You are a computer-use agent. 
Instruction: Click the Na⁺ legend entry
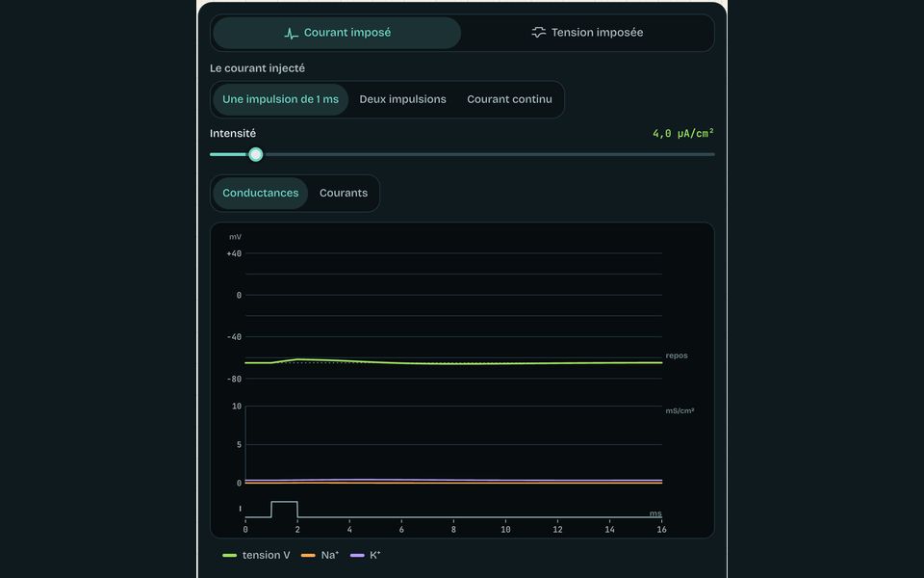coord(320,555)
